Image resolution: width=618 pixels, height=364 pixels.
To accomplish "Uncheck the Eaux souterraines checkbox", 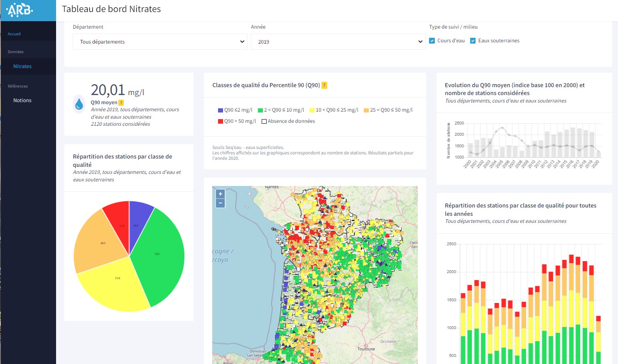I will pos(473,41).
